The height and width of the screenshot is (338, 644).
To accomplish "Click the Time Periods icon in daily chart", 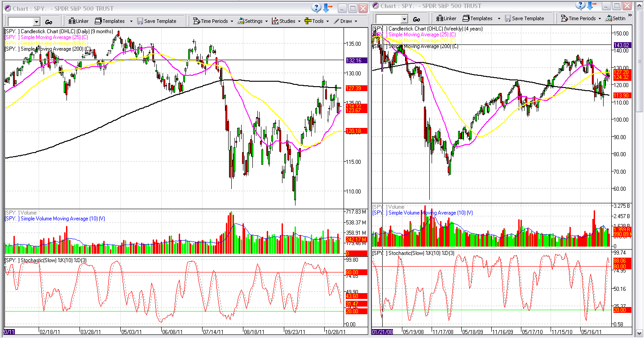I will click(196, 21).
